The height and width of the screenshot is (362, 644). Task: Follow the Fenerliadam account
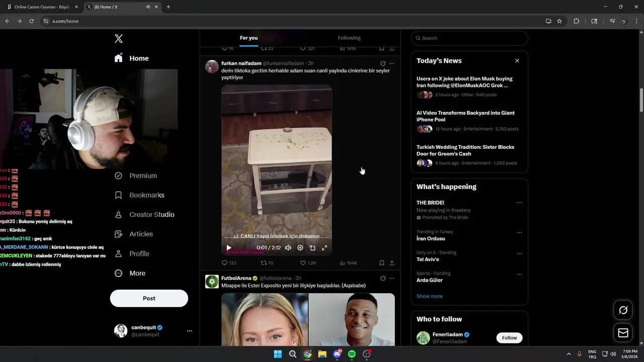[509, 338]
